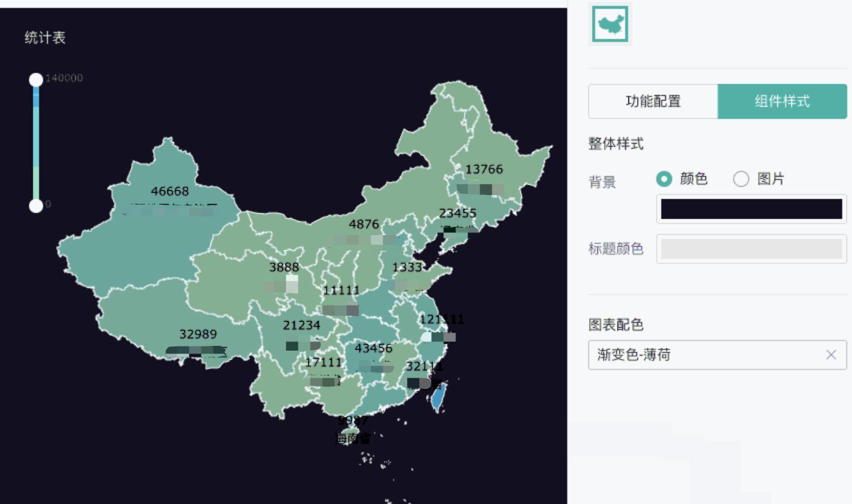Open the black 背景 color swatch
852x504 pixels.
click(x=751, y=209)
